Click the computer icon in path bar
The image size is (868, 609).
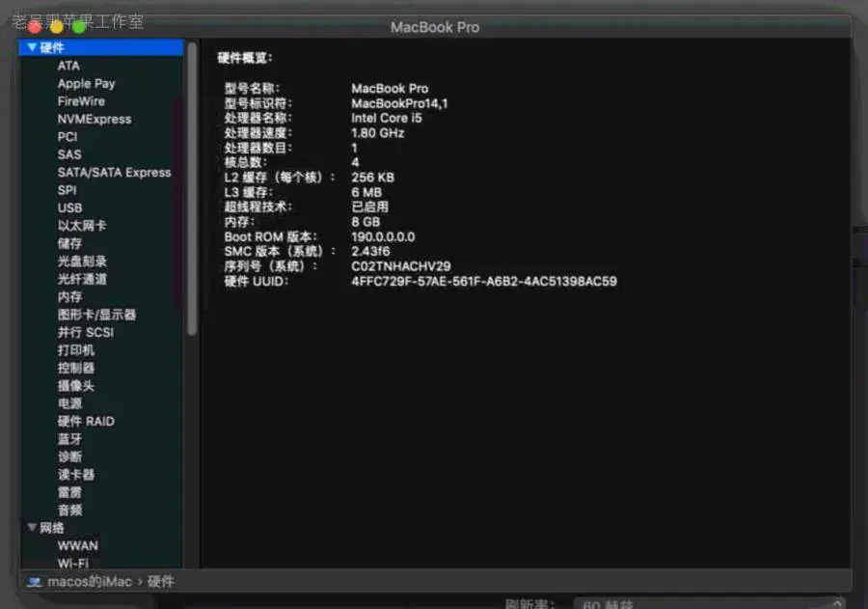click(35, 582)
